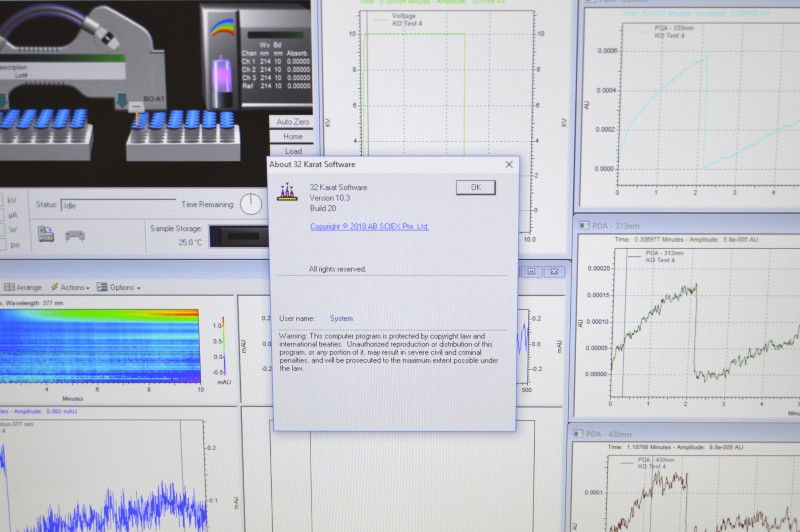Expand the Options dropdown

coord(122,287)
